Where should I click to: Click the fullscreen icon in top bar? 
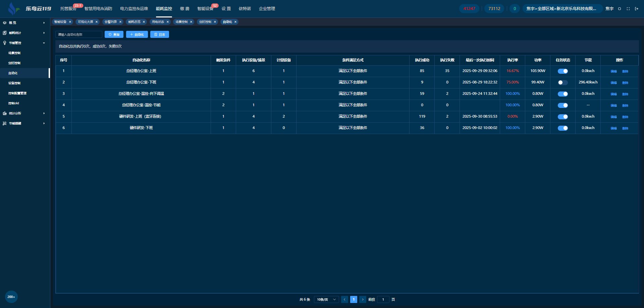pyautogui.click(x=628, y=9)
